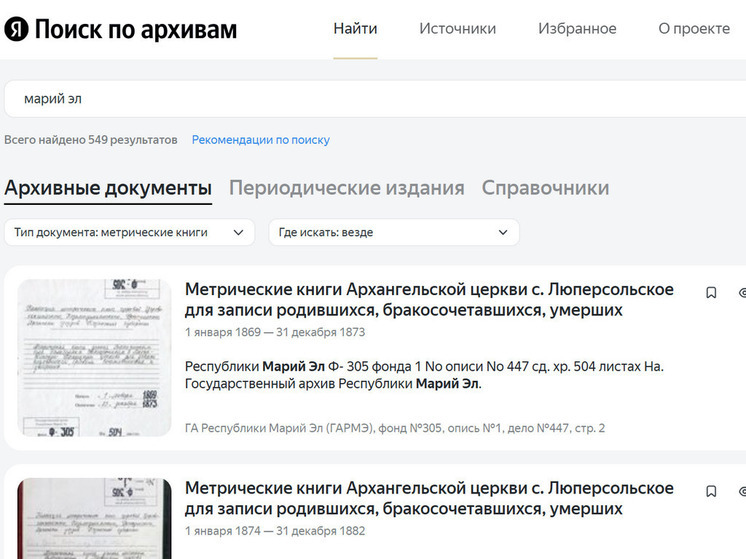Click the eye icon on second result

tap(741, 492)
